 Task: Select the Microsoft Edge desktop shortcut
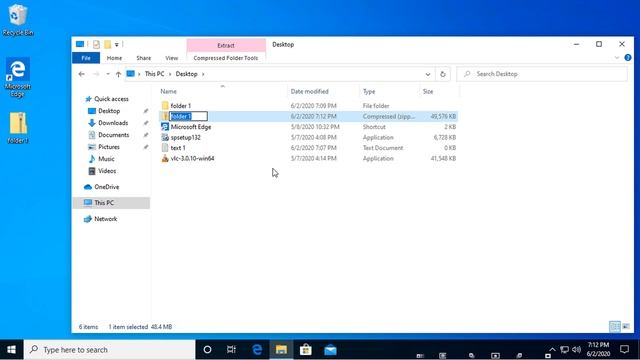click(17, 78)
